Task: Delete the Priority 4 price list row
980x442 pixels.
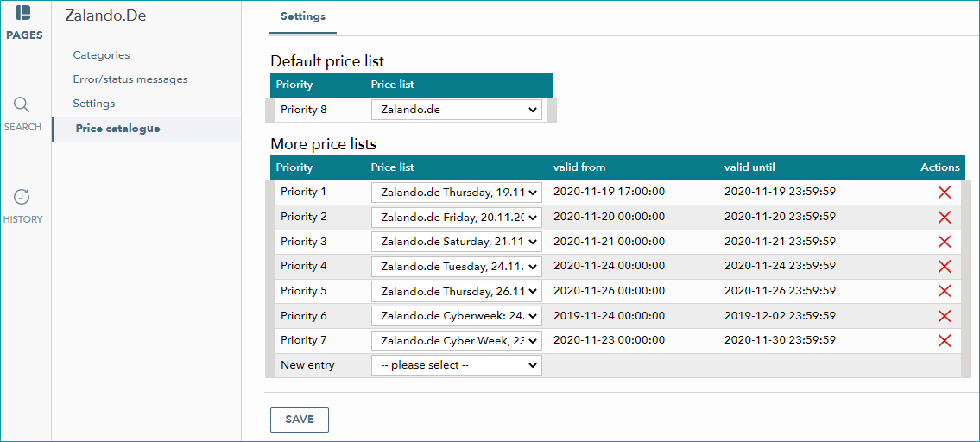Action: pos(945,267)
